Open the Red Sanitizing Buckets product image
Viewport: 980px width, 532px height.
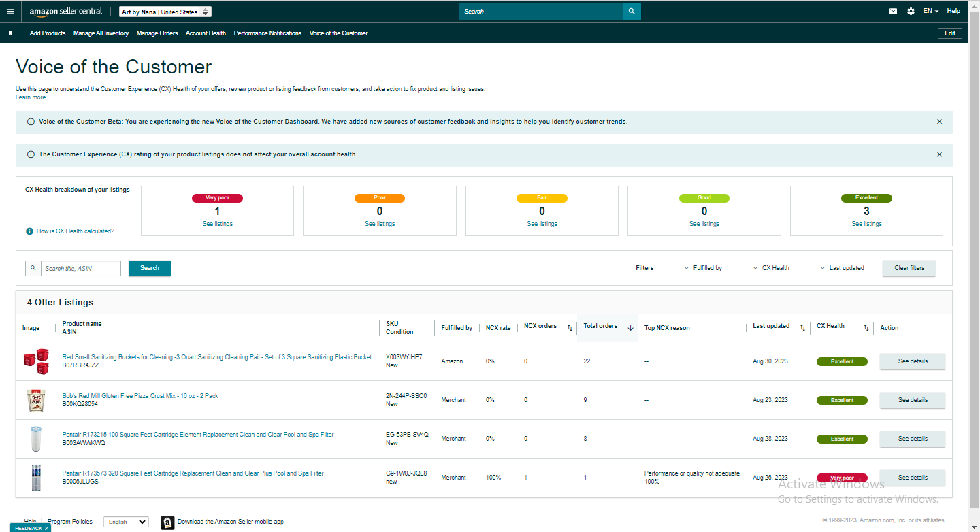tap(36, 361)
